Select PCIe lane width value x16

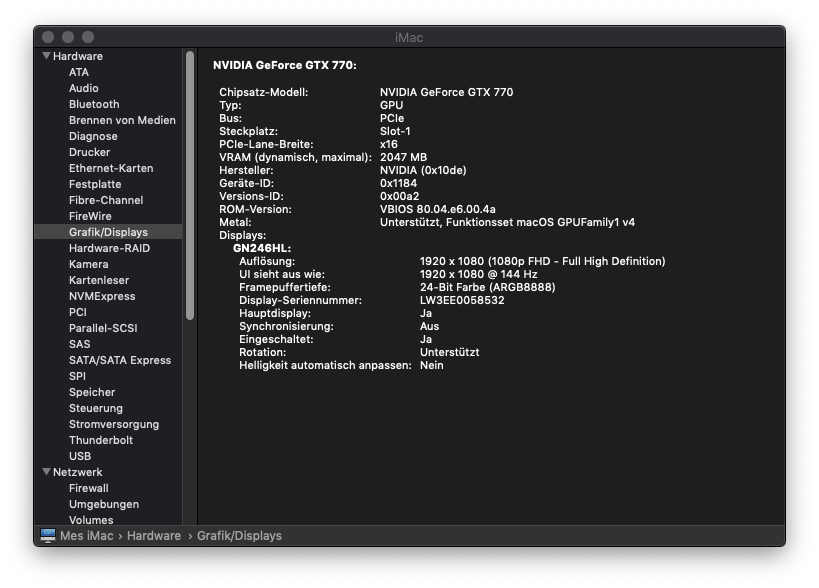pos(389,144)
